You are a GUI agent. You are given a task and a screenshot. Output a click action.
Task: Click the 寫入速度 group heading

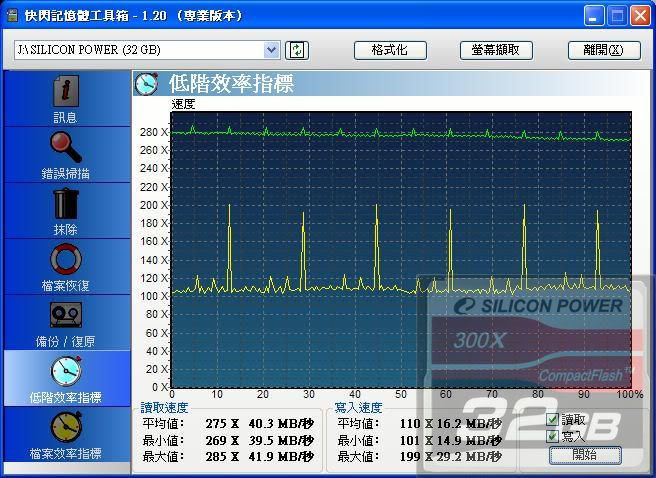click(x=359, y=407)
